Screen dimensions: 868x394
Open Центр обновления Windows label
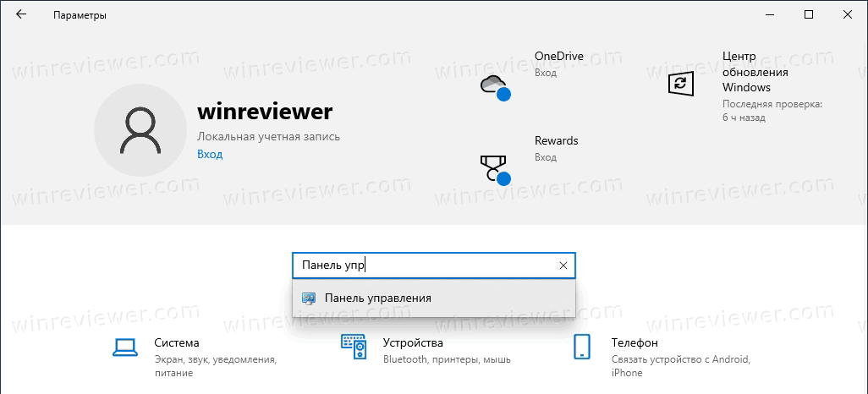[x=755, y=71]
